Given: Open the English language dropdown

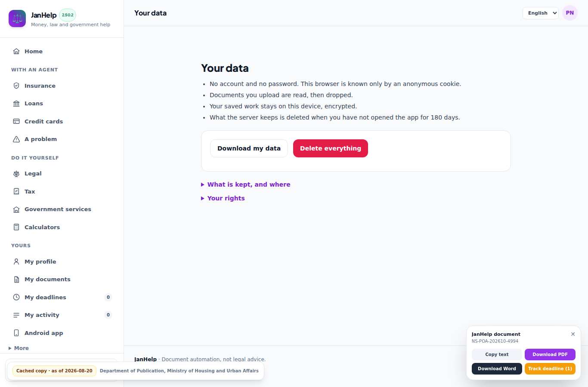Looking at the screenshot, I should click(x=541, y=13).
